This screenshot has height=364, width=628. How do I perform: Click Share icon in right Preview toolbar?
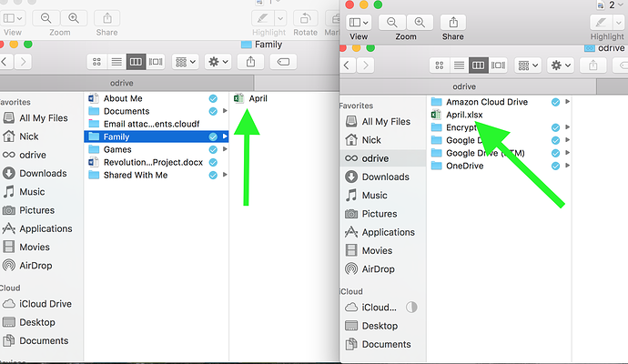453,23
